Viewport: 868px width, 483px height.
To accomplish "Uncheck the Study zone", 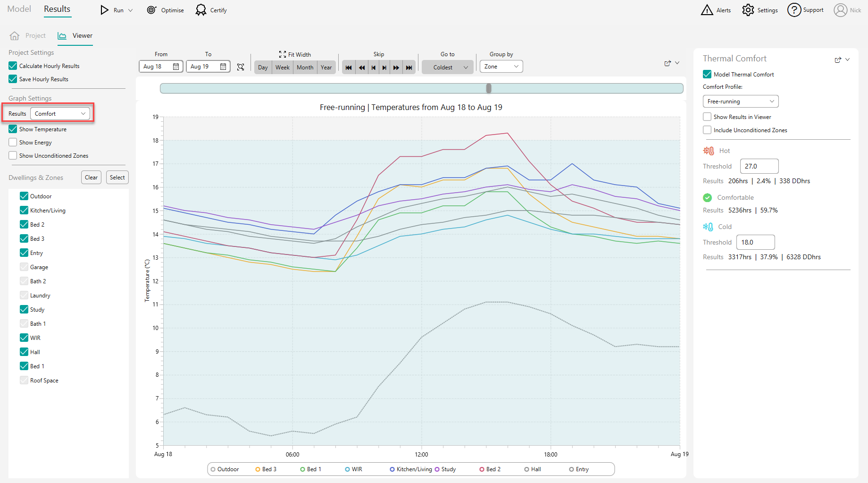I will [x=24, y=309].
